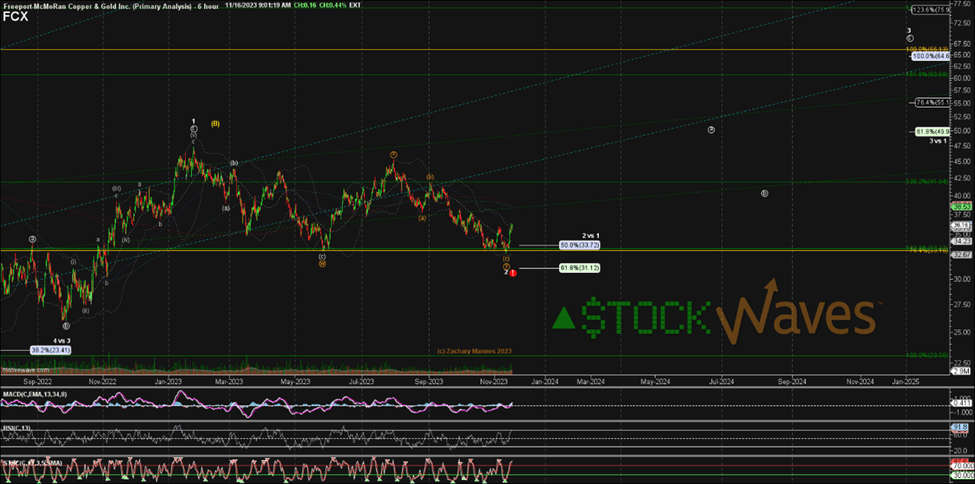Click the red alert marker below wave 2
The height and width of the screenshot is (484, 975).
pos(513,272)
